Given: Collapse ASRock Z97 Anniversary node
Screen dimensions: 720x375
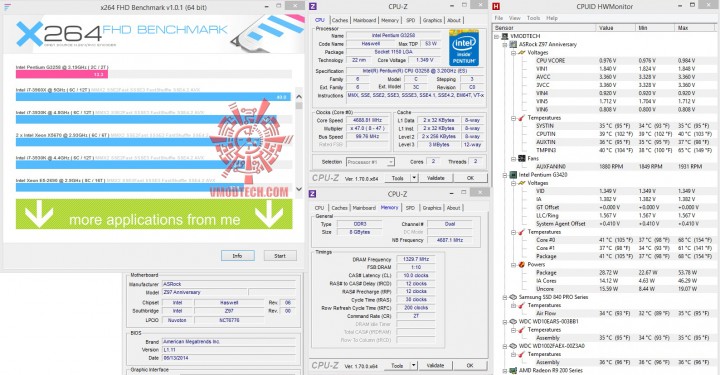Looking at the screenshot, I should tap(505, 45).
